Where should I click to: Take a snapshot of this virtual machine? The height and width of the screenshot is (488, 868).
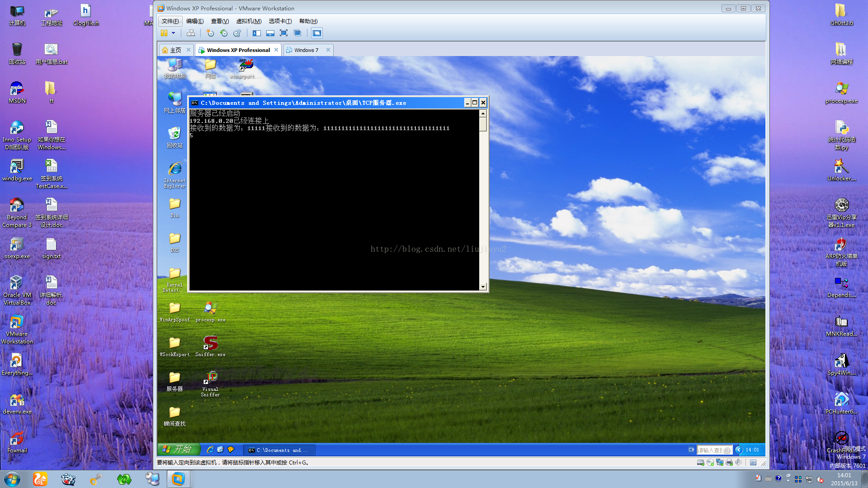tap(210, 33)
